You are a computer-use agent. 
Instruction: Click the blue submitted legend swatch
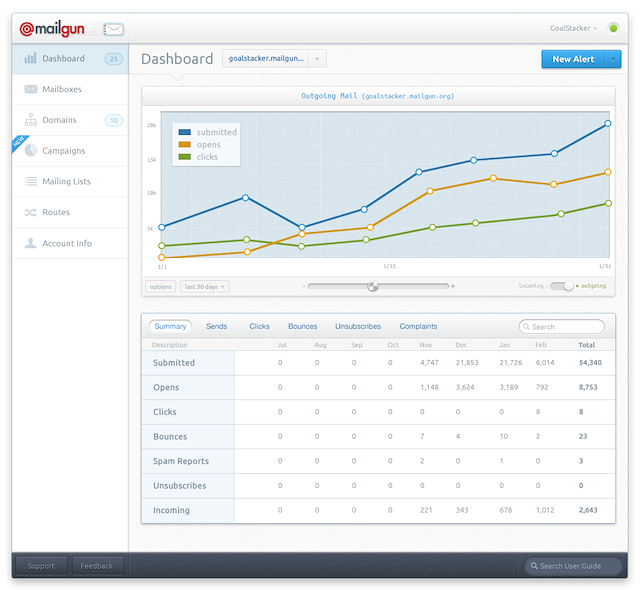click(x=184, y=132)
